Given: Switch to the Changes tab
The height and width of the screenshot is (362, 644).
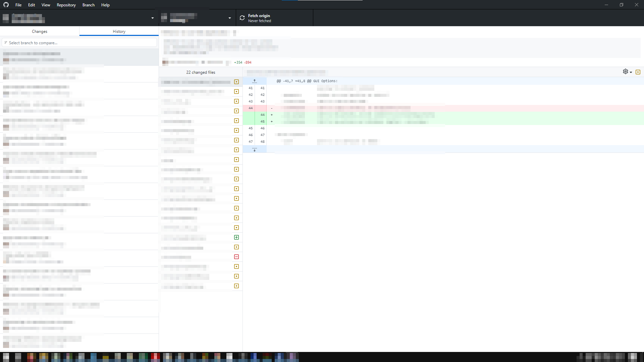Looking at the screenshot, I should click(40, 31).
